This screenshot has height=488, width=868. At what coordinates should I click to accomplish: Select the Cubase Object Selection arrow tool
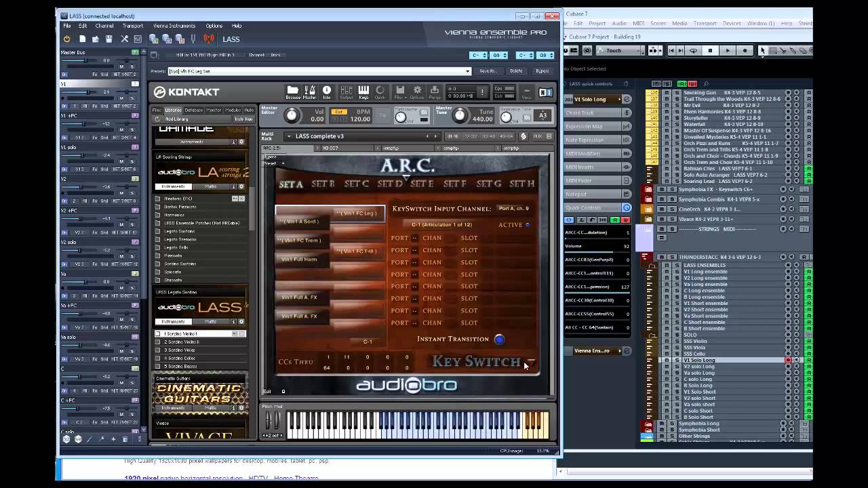click(763, 50)
